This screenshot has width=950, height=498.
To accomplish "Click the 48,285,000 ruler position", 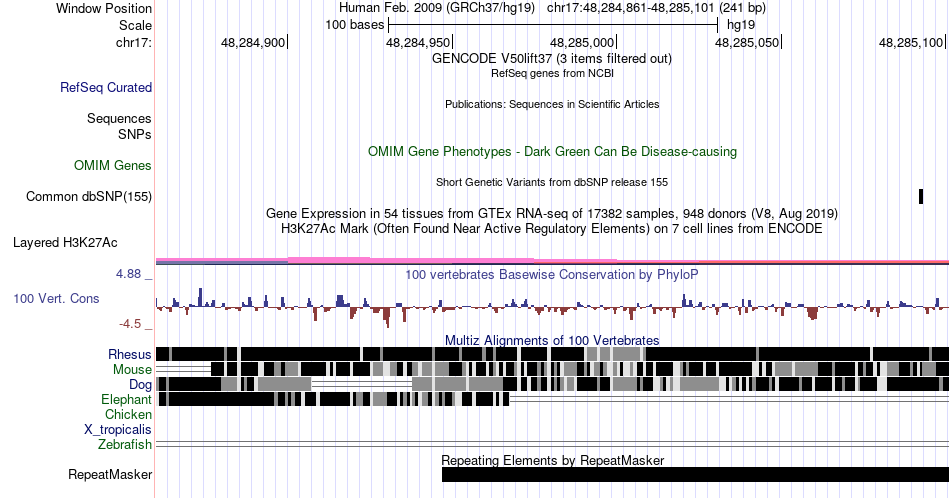I will pyautogui.click(x=582, y=42).
